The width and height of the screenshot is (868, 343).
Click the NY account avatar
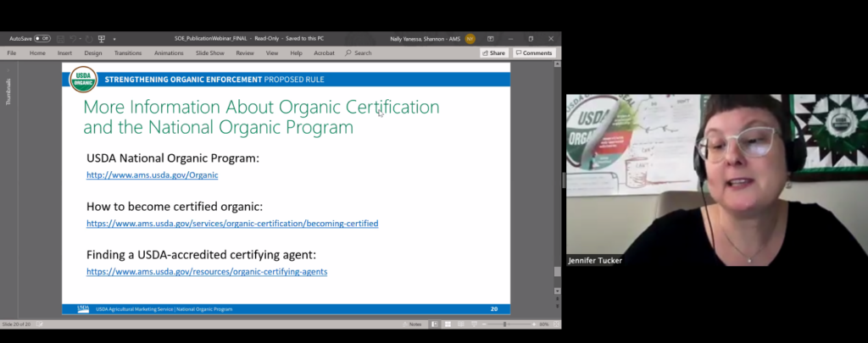470,39
